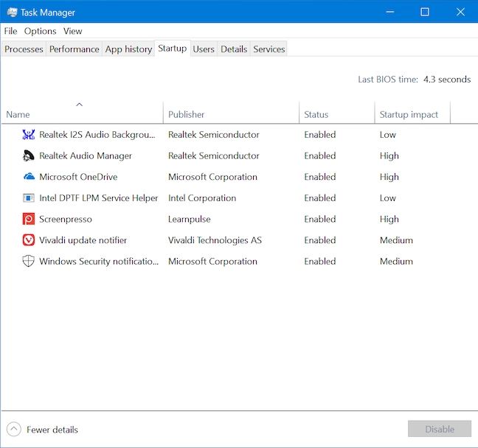Viewport: 478px width, 448px height.
Task: Sort by the Status column header
Action: [x=337, y=114]
